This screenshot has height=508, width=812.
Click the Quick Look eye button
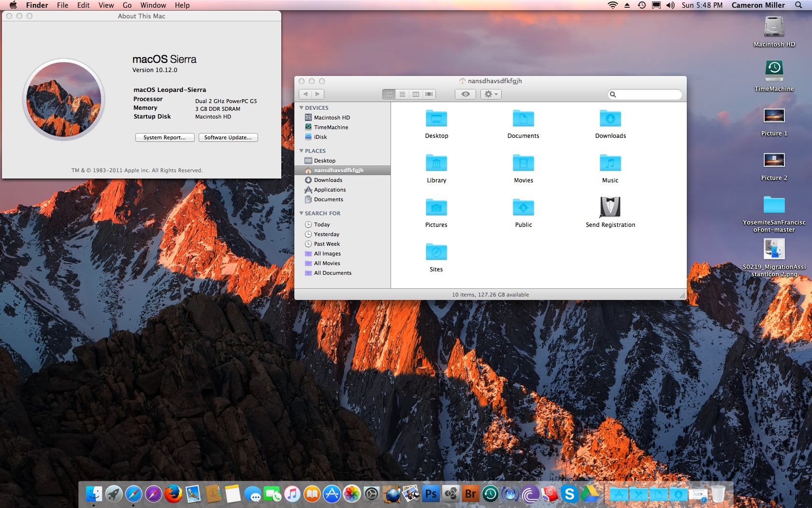point(465,94)
